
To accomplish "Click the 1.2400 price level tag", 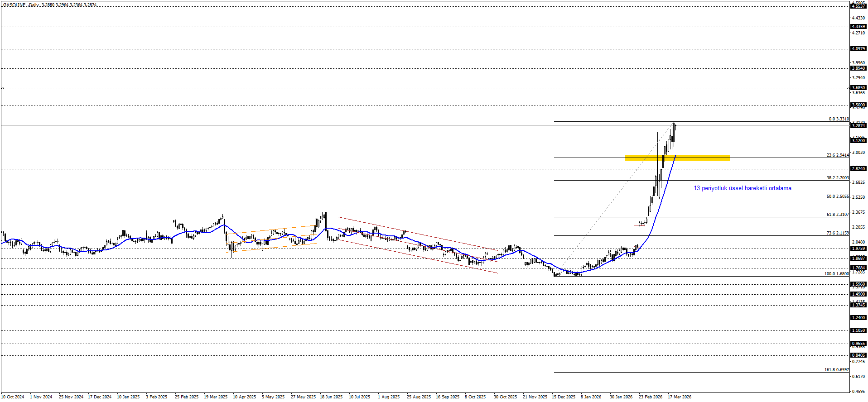I will [x=858, y=318].
